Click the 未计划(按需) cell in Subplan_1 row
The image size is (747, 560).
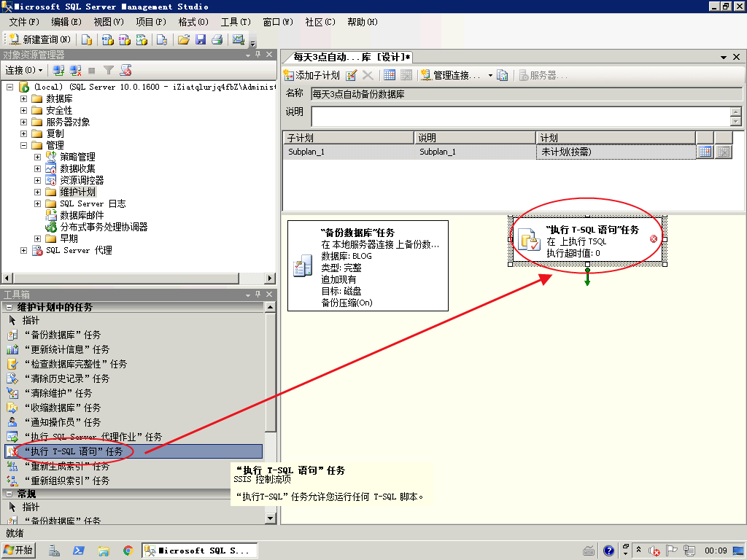click(x=616, y=152)
